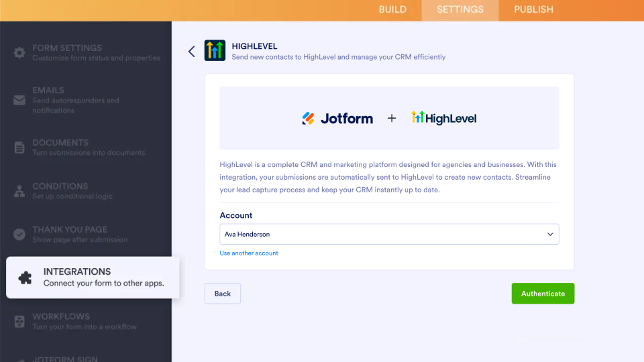Open the Settings tab

[x=460, y=9]
